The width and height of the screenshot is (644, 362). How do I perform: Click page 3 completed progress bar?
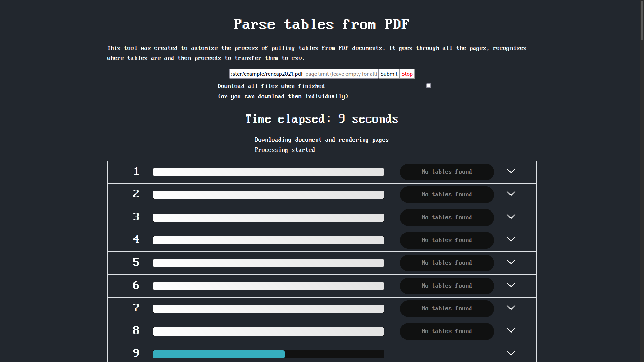point(268,218)
